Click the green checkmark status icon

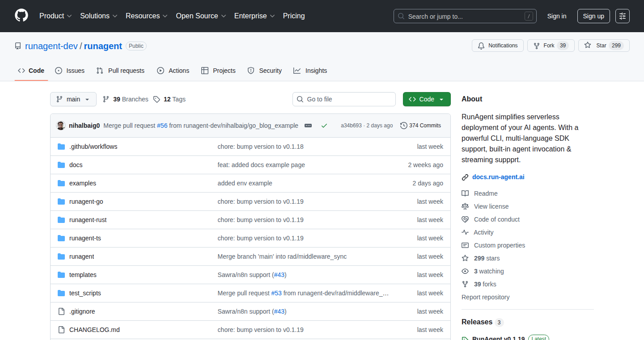(x=324, y=126)
